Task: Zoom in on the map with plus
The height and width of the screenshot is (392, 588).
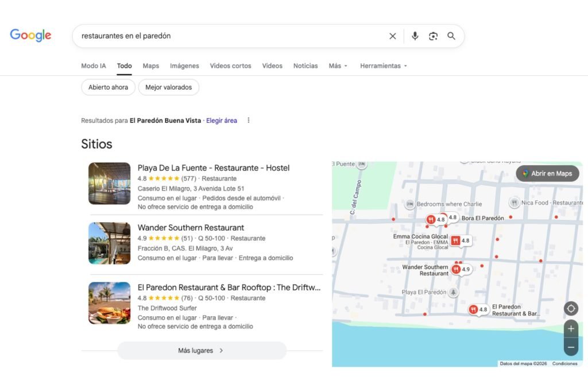Action: click(571, 329)
